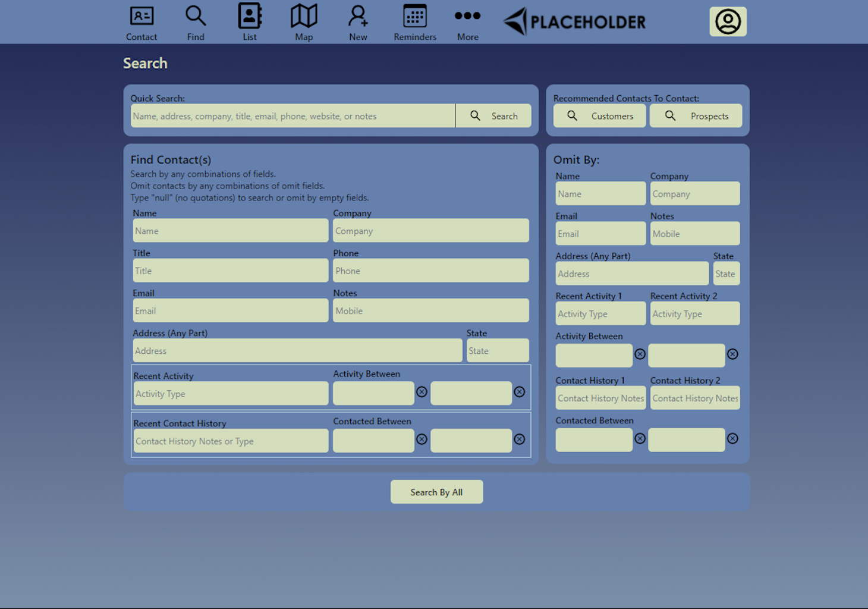This screenshot has height=609, width=868.
Task: Click the New contact icon
Action: tap(358, 16)
